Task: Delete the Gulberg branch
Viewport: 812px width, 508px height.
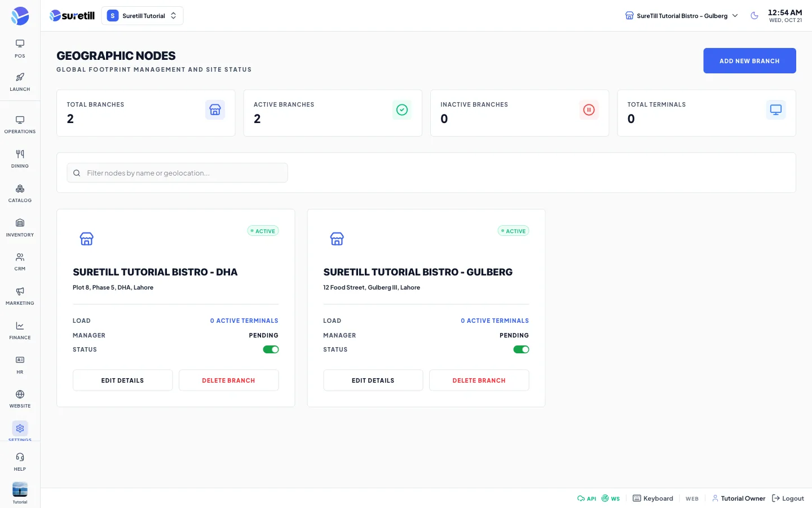Action: tap(479, 380)
